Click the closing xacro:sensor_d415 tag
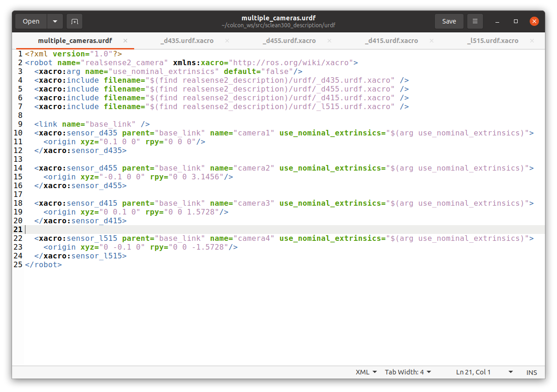This screenshot has height=392, width=557. tap(80, 220)
